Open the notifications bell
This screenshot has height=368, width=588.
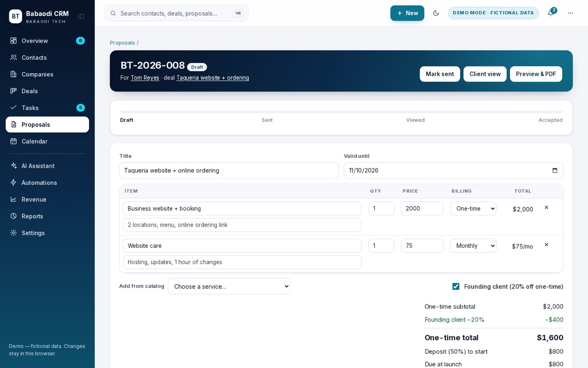pos(550,13)
